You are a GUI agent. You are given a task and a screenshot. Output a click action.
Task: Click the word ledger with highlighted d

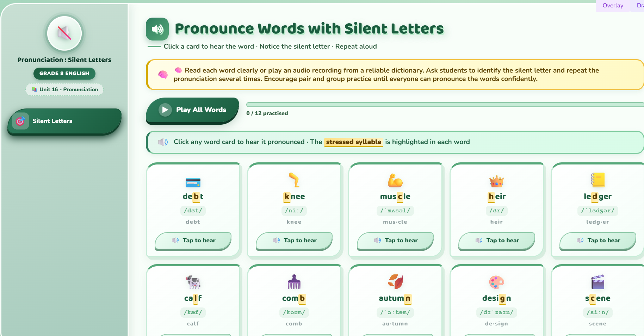pos(597,197)
